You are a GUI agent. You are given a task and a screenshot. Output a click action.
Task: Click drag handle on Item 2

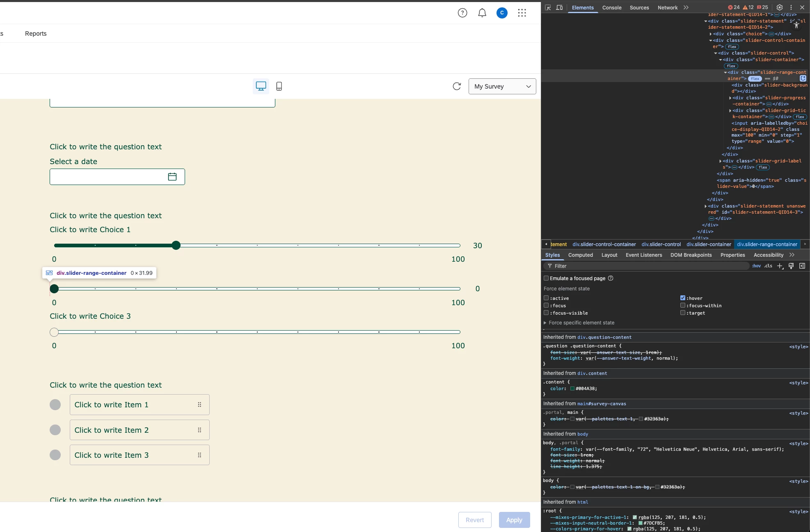199,430
